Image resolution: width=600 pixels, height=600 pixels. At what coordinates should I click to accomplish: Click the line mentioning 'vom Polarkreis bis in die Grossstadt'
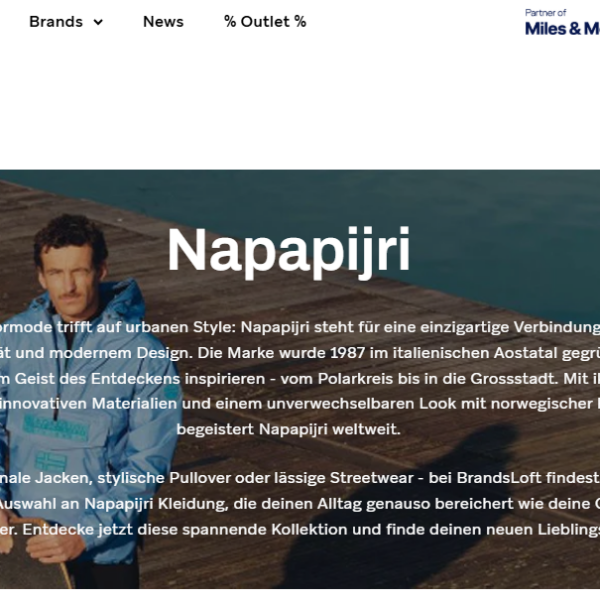click(x=300, y=379)
